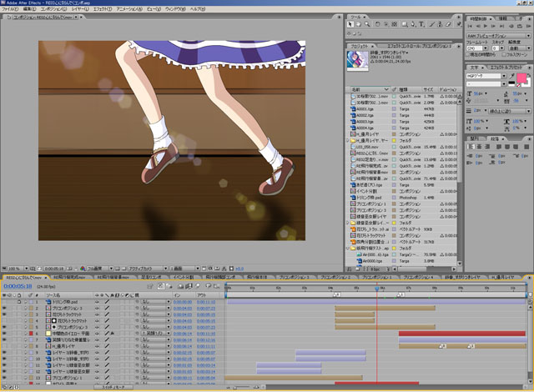The width and height of the screenshot is (534, 392).
Task: Open parent dropdown for layer 1
Action: (156, 302)
